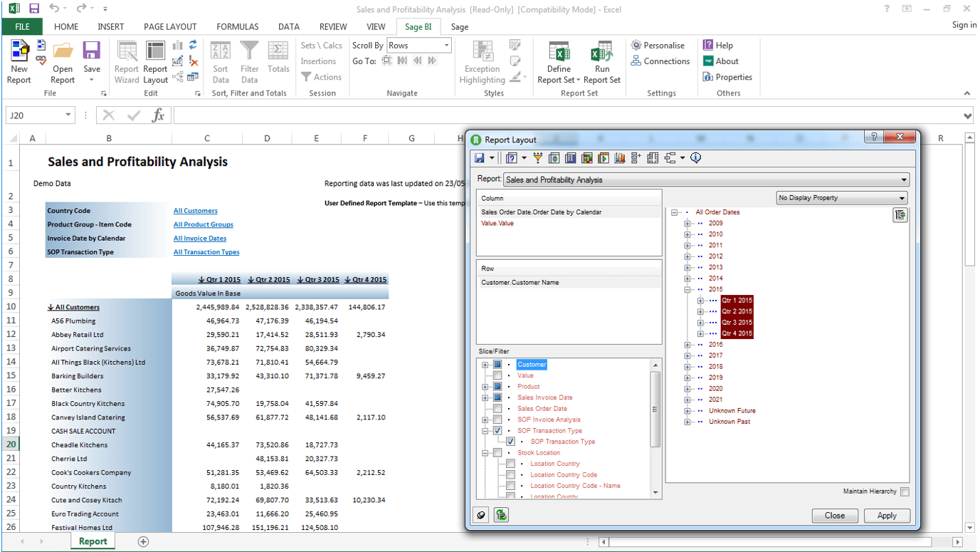Click Close in Report Layout dialog
Viewport: 980px width, 552px height.
click(835, 516)
